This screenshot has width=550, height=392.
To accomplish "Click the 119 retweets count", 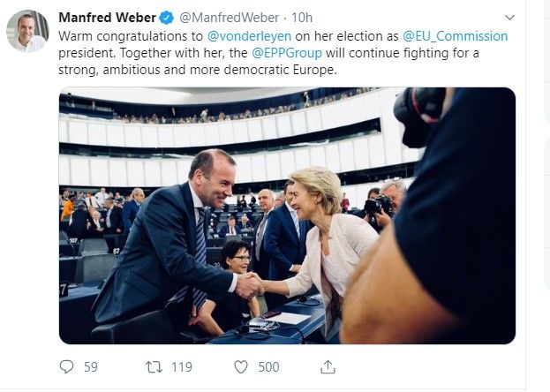I will click(182, 367).
